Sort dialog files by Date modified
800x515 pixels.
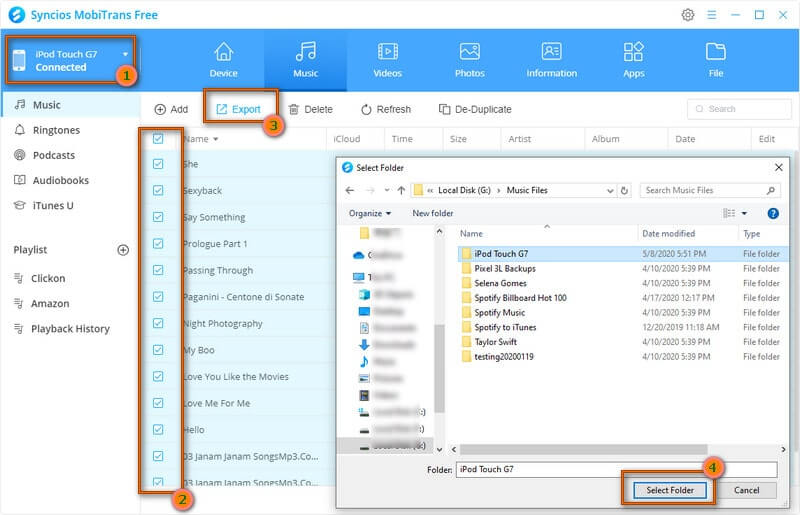[668, 233]
